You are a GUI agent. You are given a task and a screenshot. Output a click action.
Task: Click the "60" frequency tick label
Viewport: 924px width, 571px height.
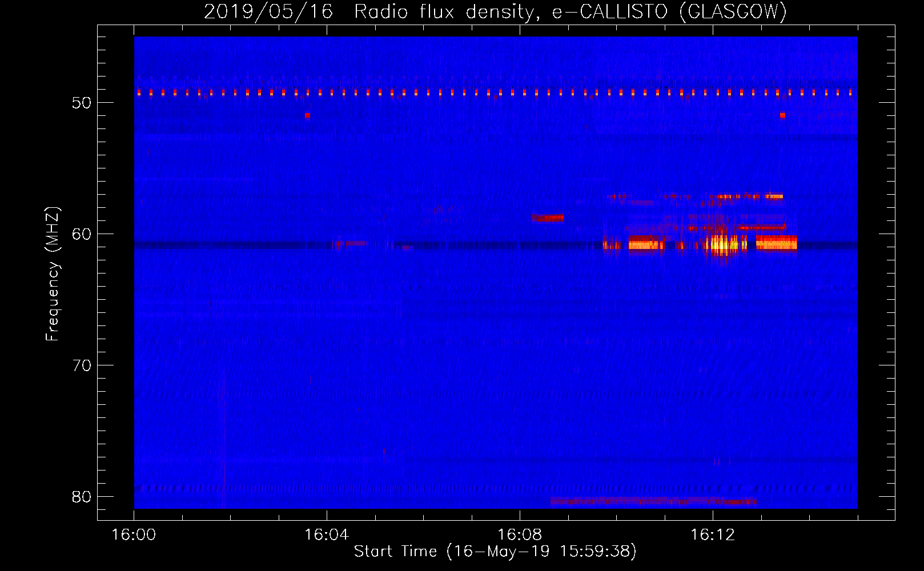click(82, 234)
